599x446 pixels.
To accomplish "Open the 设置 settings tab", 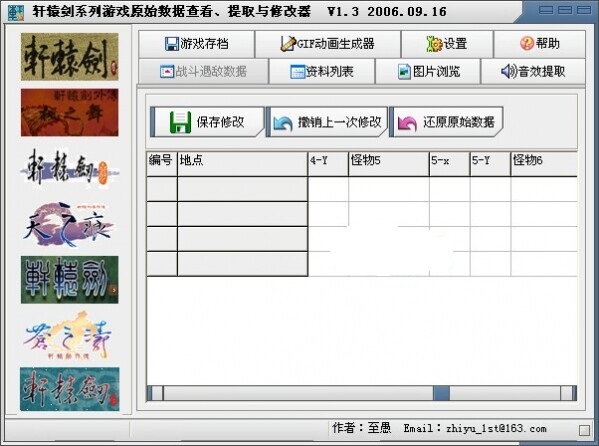I will click(447, 44).
